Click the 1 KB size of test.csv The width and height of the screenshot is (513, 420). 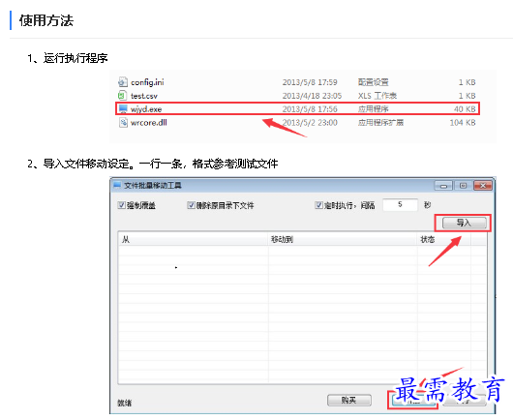tap(467, 96)
